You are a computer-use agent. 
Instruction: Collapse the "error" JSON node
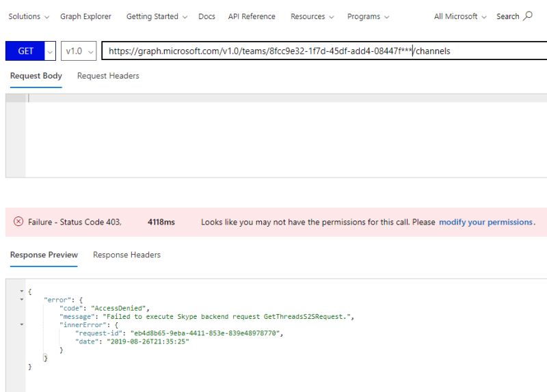[x=22, y=299]
